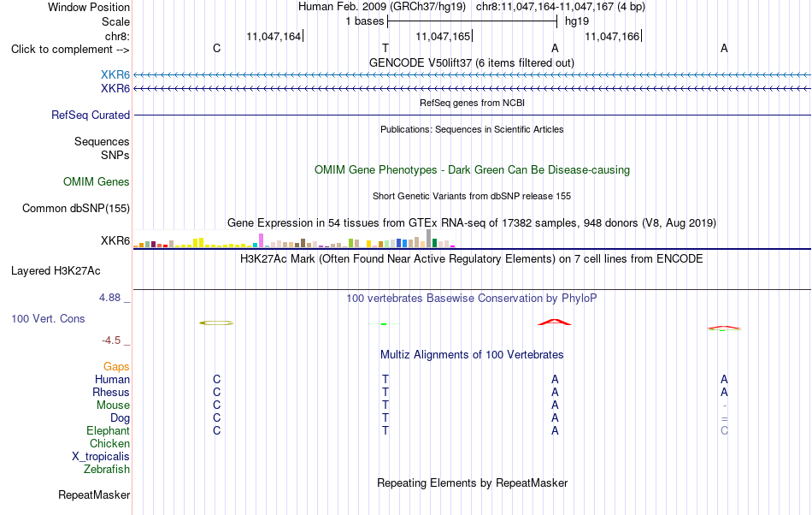Click the dark green bar in GTEx chart

coord(434,243)
